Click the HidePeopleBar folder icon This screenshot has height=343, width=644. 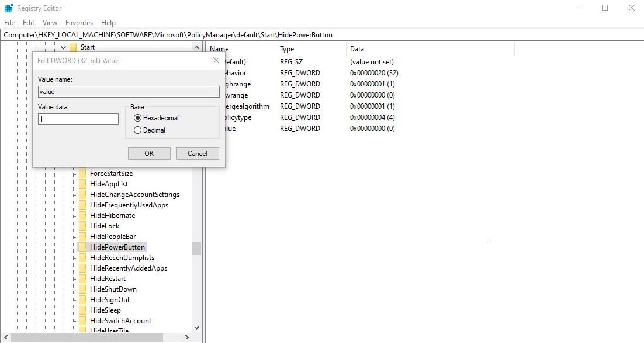82,237
